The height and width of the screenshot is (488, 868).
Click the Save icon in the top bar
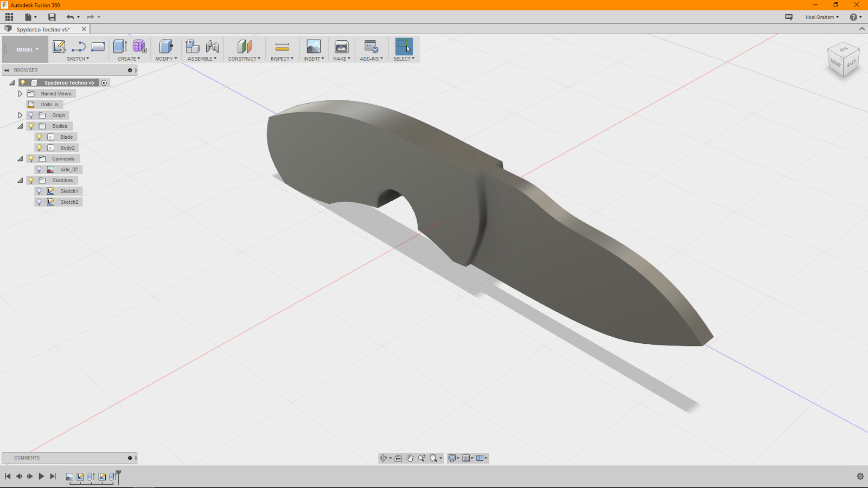52,17
